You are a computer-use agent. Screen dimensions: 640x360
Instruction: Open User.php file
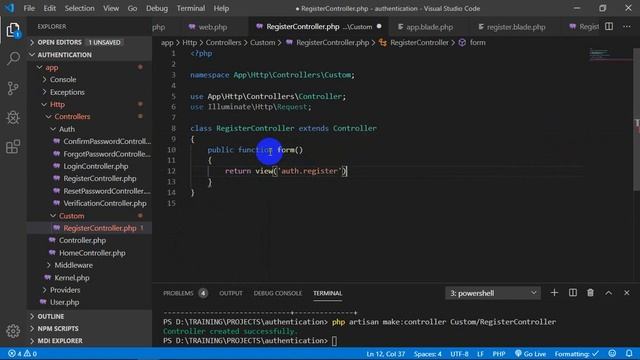(89, 302)
